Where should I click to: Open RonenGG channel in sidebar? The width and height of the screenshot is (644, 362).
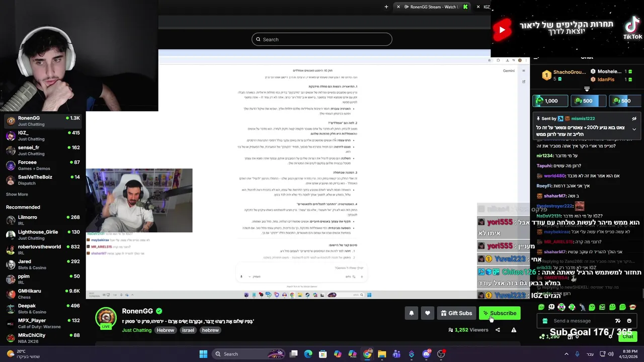[x=43, y=121]
